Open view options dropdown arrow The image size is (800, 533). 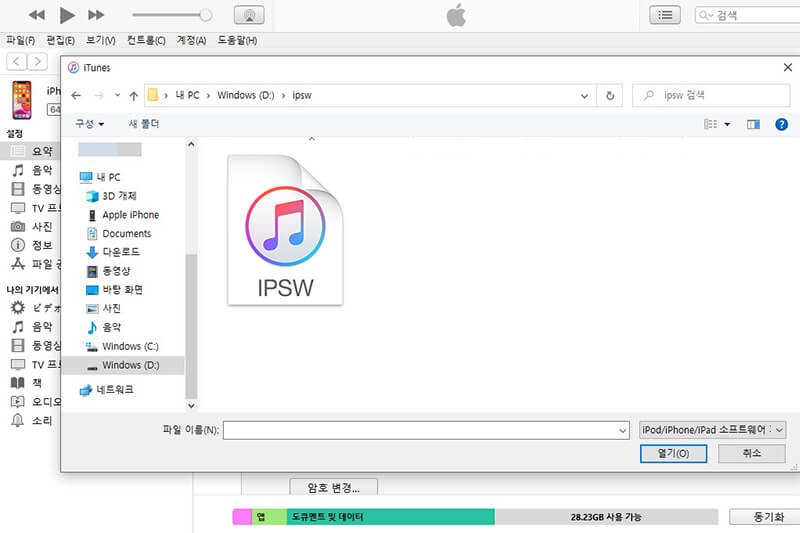[x=728, y=124]
